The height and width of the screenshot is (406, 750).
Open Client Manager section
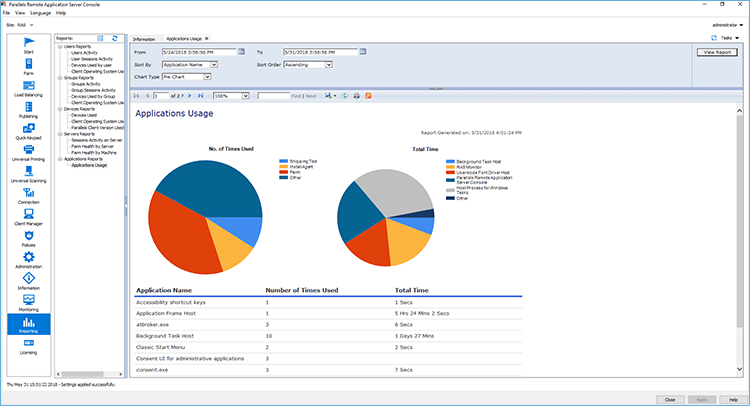click(29, 217)
